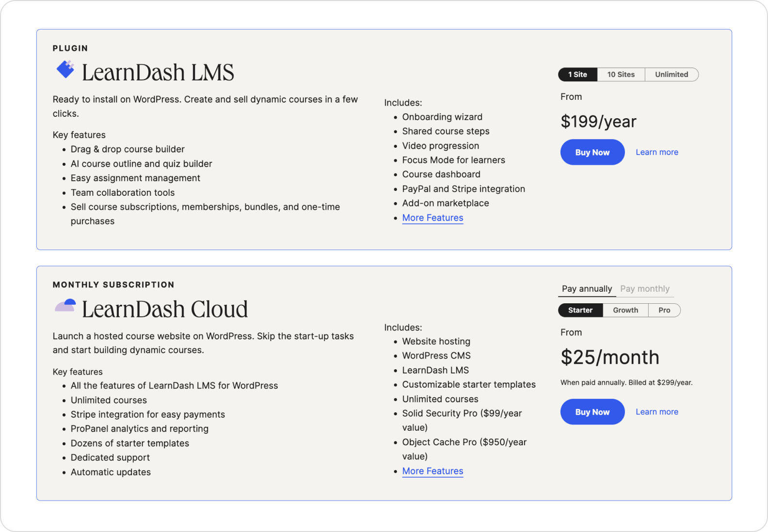The height and width of the screenshot is (532, 768).
Task: Click 'Onboarding wizard' list item
Action: pyautogui.click(x=442, y=117)
